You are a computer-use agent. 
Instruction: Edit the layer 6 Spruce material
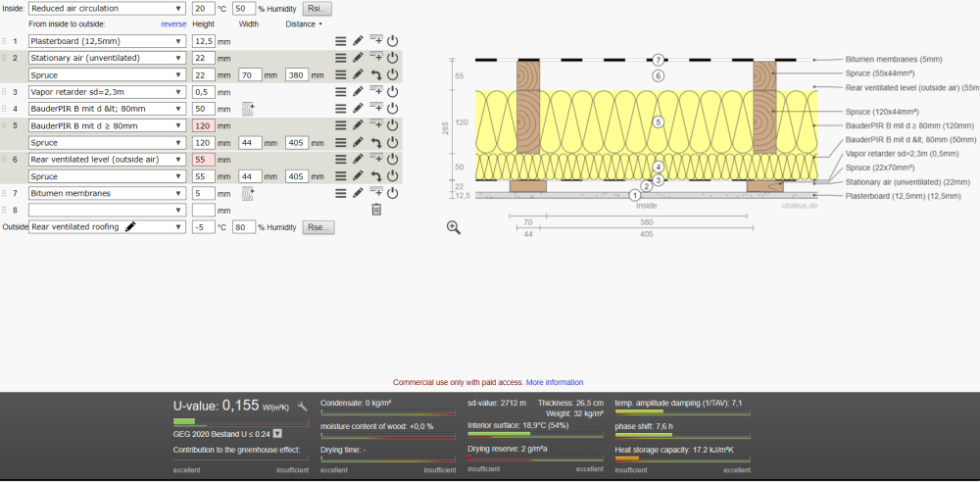tap(358, 176)
